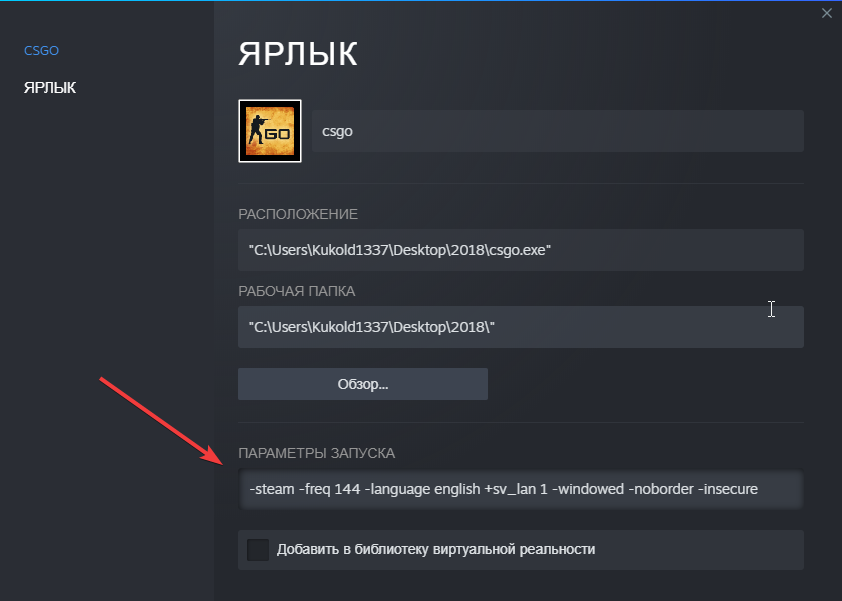Click the large ЯРЛЫК page heading
Viewport: 842px width, 601px height.
click(x=297, y=54)
